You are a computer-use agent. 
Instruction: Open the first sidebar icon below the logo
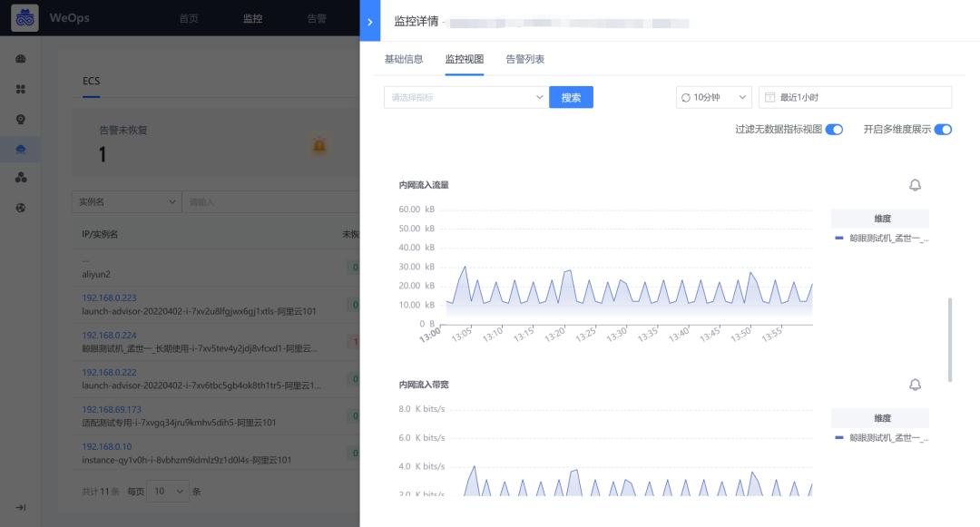22,58
